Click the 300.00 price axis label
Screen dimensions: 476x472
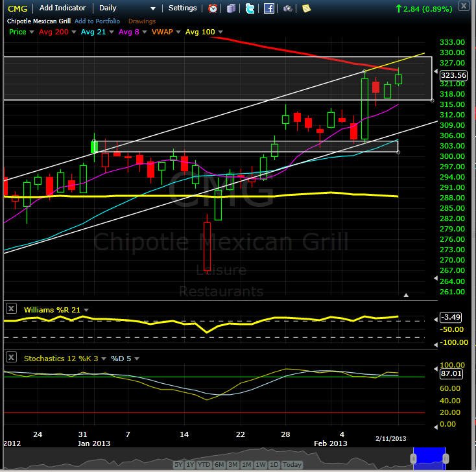click(452, 156)
